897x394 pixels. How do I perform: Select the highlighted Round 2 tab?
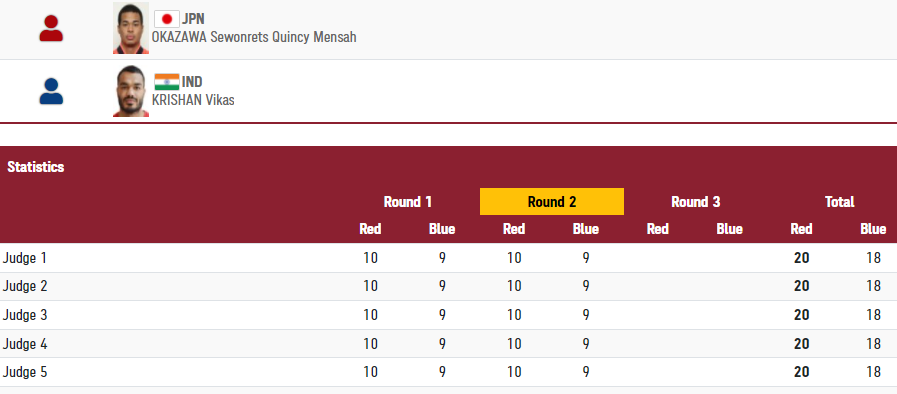coord(551,202)
